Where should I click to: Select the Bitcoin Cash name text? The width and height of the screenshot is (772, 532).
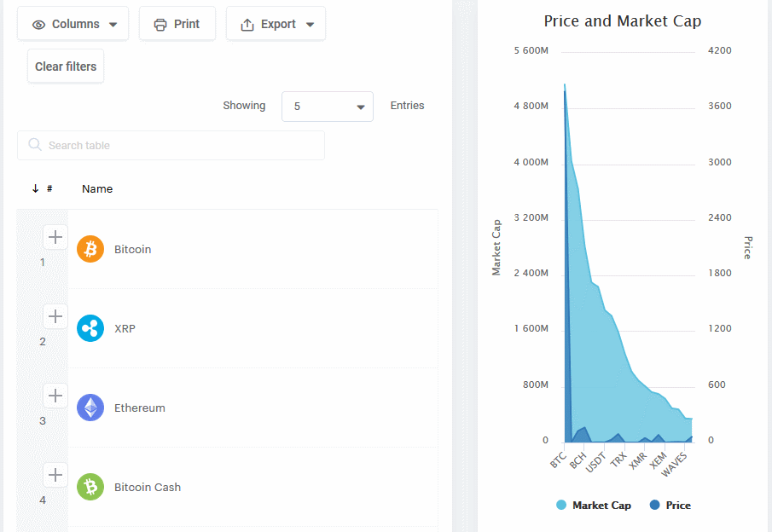[x=148, y=487]
